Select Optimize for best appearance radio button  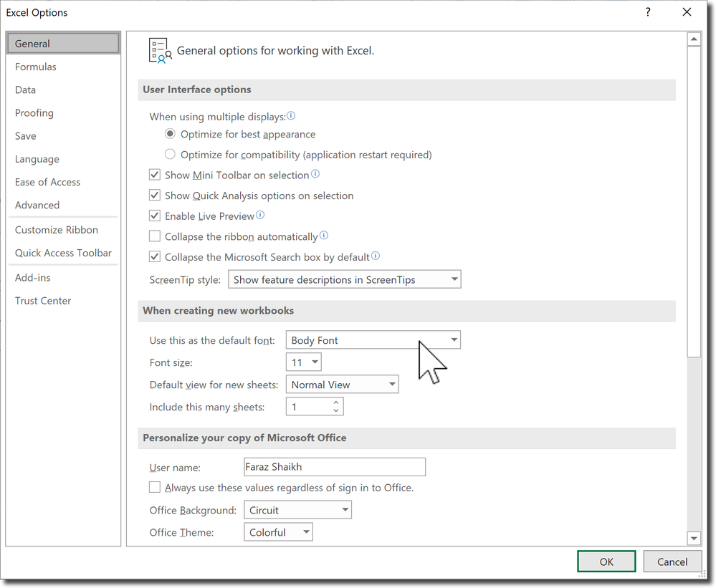[x=170, y=134]
